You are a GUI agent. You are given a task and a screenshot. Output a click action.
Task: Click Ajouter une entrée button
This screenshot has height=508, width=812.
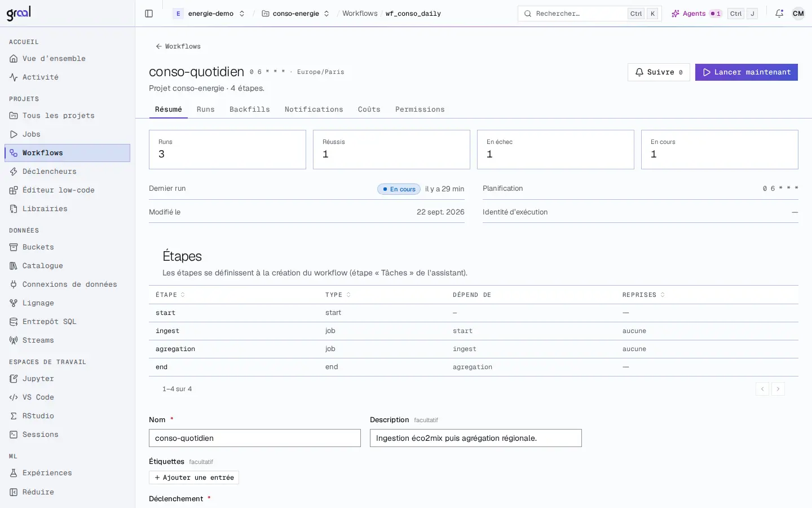[x=194, y=478]
